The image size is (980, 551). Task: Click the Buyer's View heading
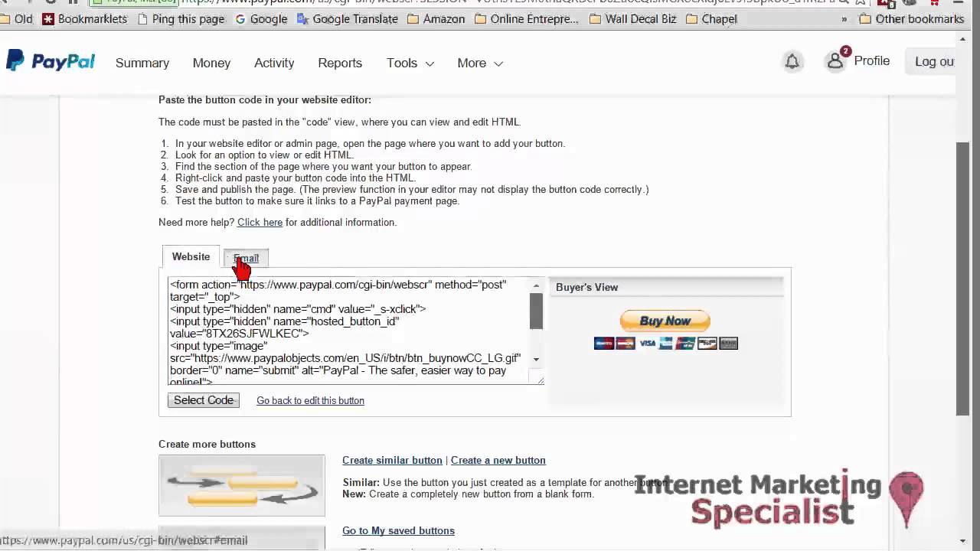(586, 287)
